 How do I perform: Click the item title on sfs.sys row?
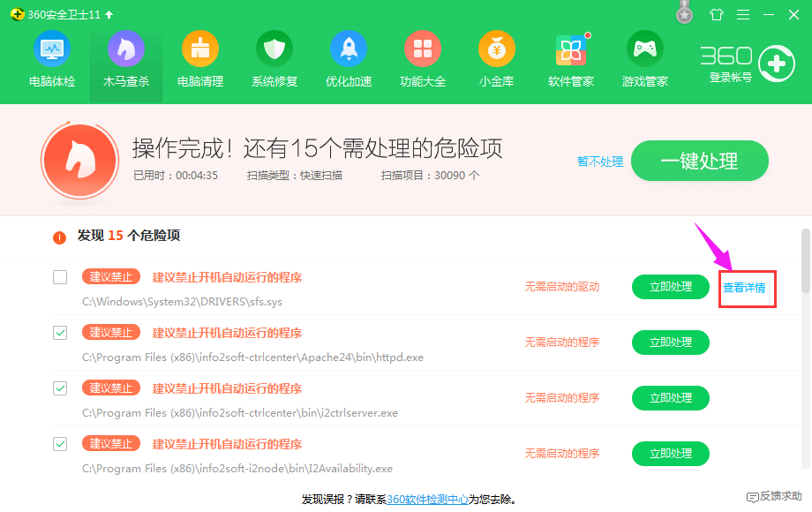(227, 277)
